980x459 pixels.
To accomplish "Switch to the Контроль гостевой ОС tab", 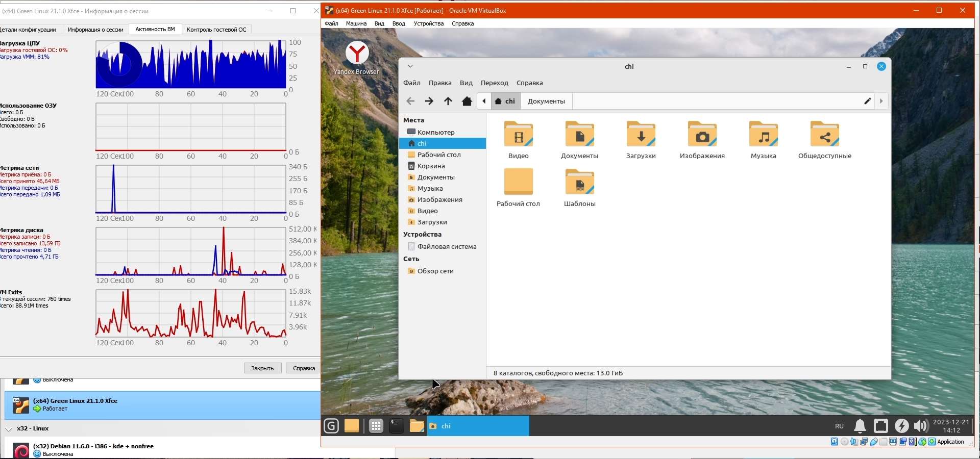I will (x=216, y=30).
